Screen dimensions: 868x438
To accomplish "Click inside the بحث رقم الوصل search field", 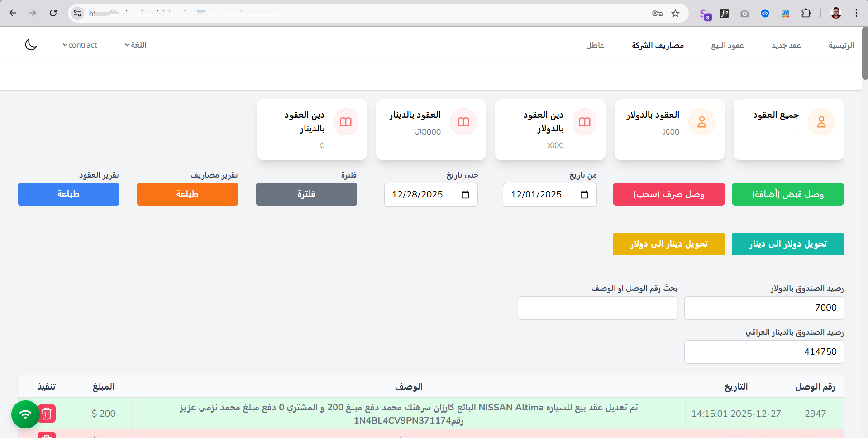I will (597, 308).
